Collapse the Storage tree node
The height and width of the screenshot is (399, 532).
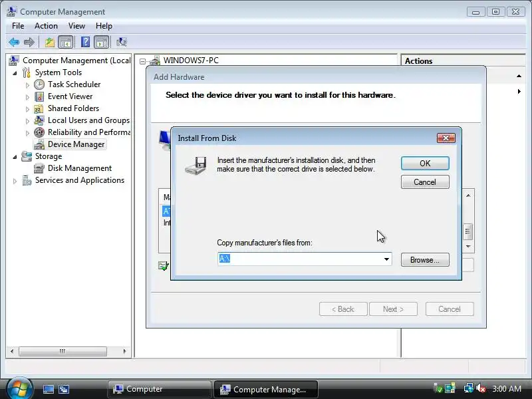(15, 157)
